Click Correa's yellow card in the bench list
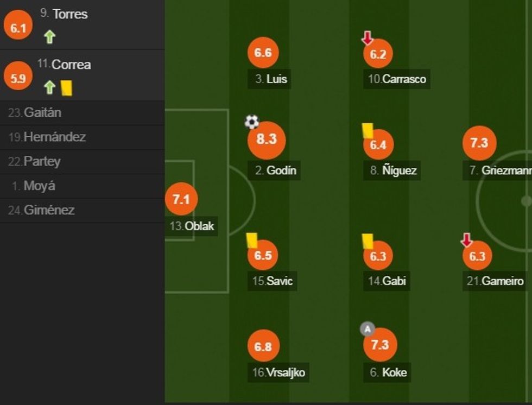This screenshot has height=405, width=532. [66, 87]
